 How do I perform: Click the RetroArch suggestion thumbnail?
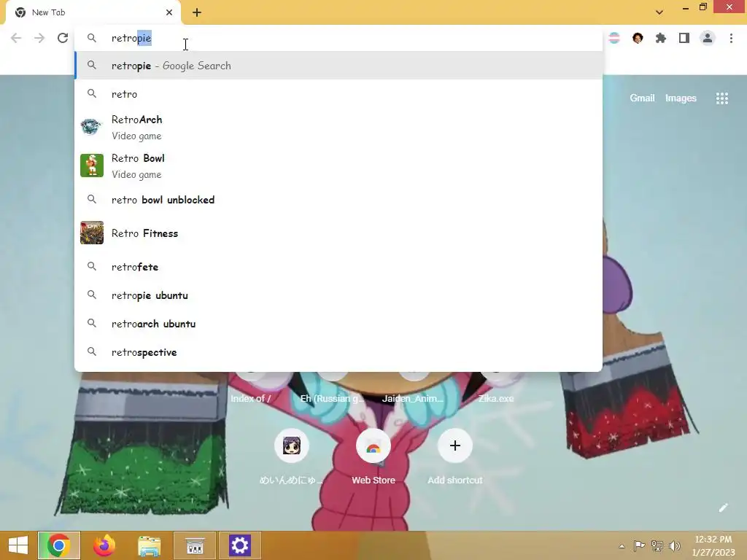91,127
